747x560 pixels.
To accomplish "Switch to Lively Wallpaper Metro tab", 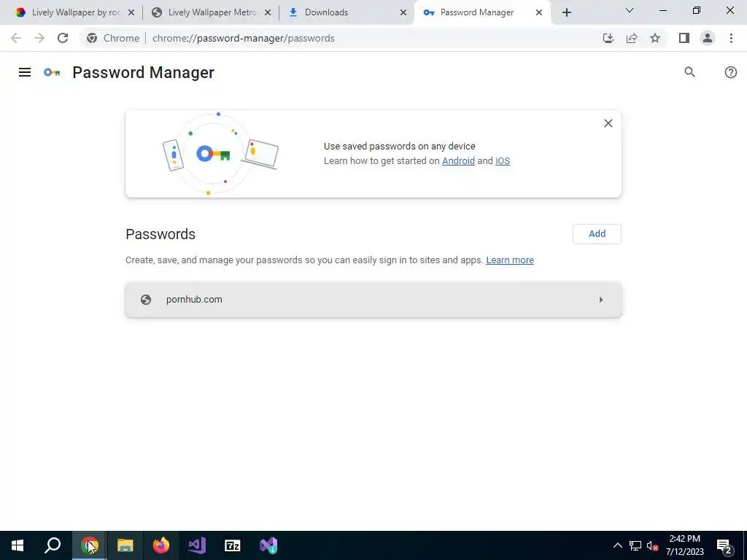I will [209, 12].
